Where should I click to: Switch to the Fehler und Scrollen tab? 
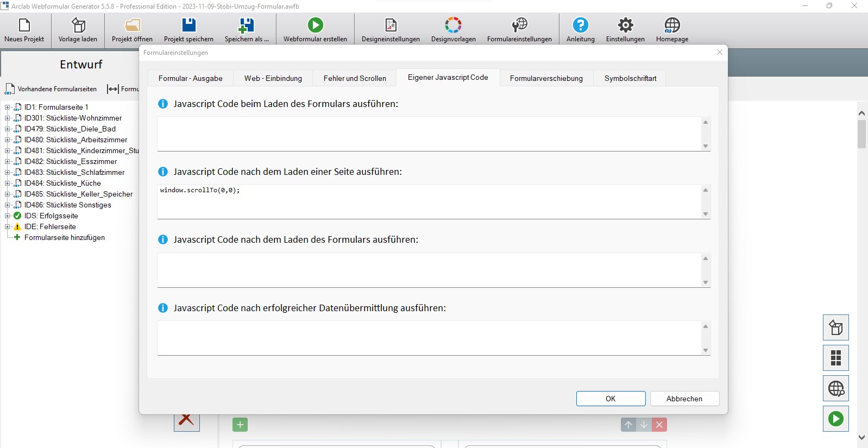(x=355, y=78)
